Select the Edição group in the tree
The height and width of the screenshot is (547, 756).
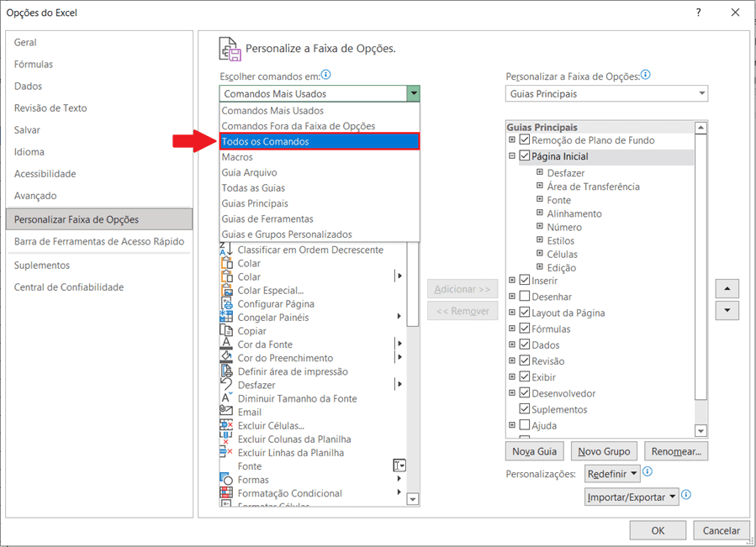click(x=561, y=267)
